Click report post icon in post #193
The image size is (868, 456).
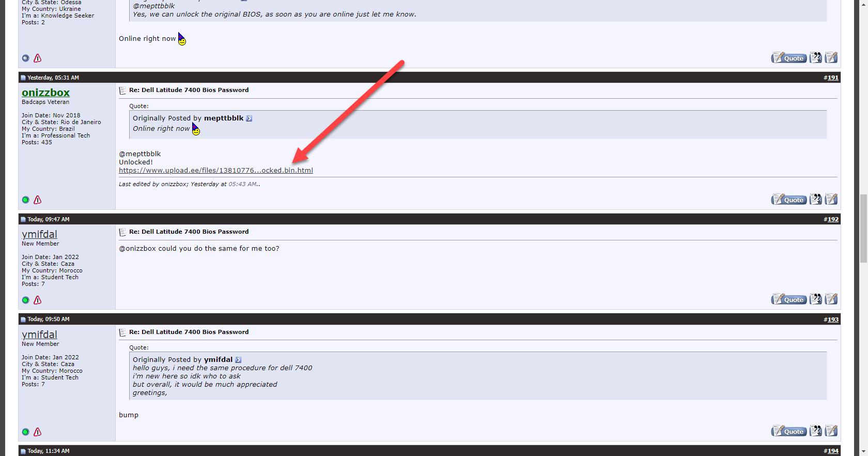38,432
